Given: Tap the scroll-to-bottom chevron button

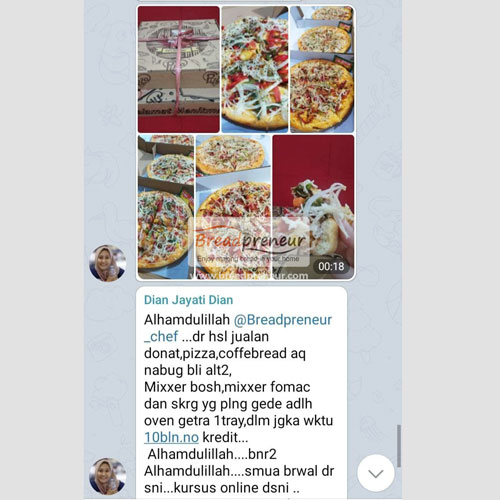Looking at the screenshot, I should coord(376,473).
